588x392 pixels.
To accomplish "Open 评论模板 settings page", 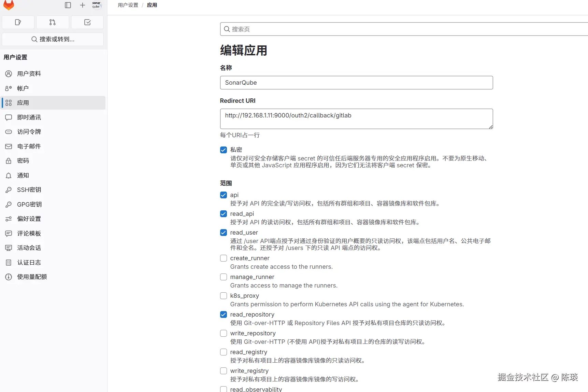I will pyautogui.click(x=54, y=234).
